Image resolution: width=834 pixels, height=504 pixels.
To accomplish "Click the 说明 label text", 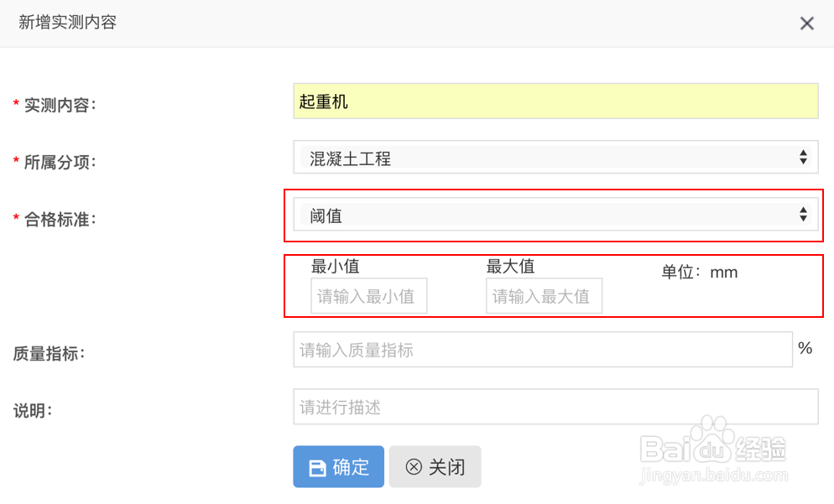I will pos(33,412).
